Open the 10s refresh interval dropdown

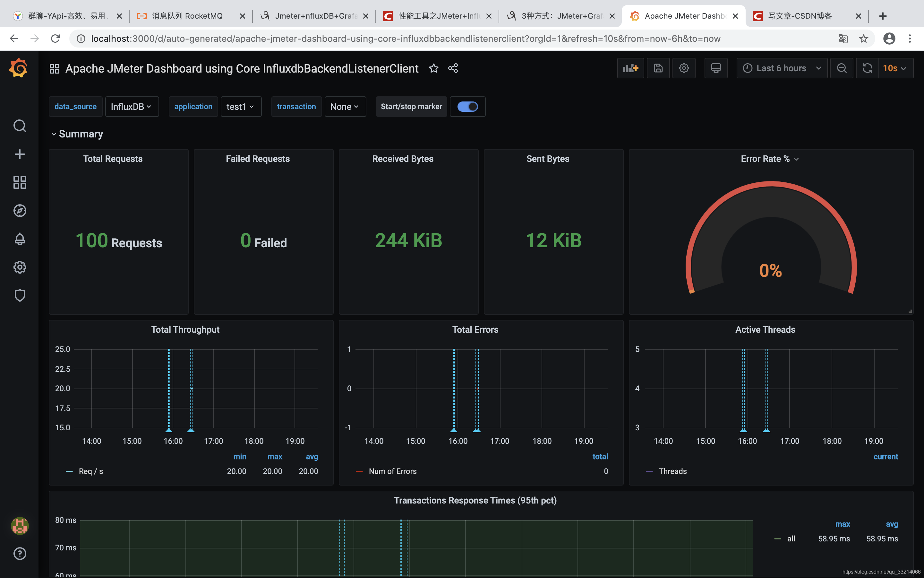coord(896,68)
